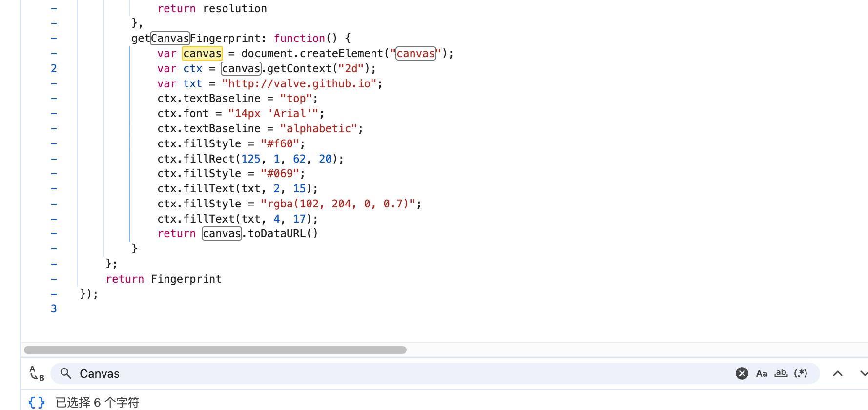Screen dimensions: 868x410
Task: Click the '已选择 6 个字符' status text
Action: point(98,402)
